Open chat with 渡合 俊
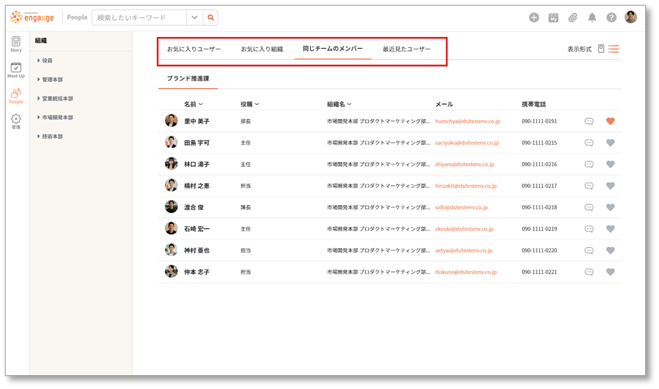 pyautogui.click(x=589, y=208)
